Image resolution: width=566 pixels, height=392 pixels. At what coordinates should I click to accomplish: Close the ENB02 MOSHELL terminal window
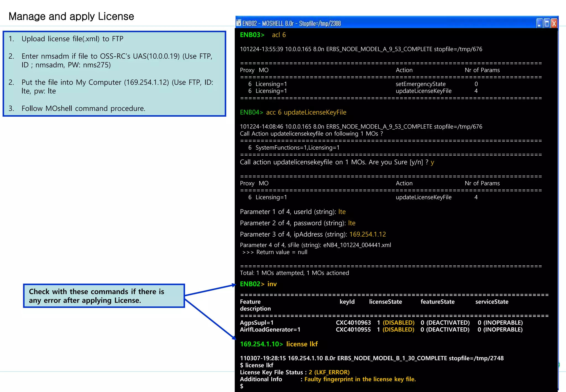pos(554,23)
